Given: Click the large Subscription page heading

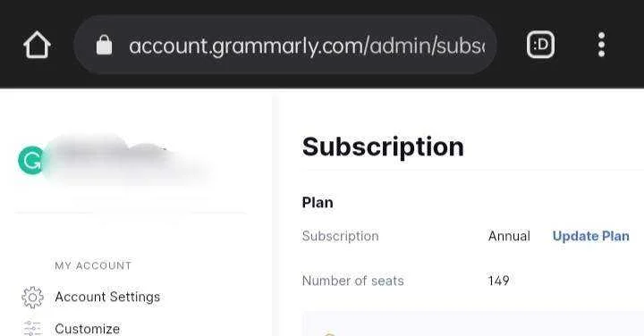Looking at the screenshot, I should pos(383,147).
